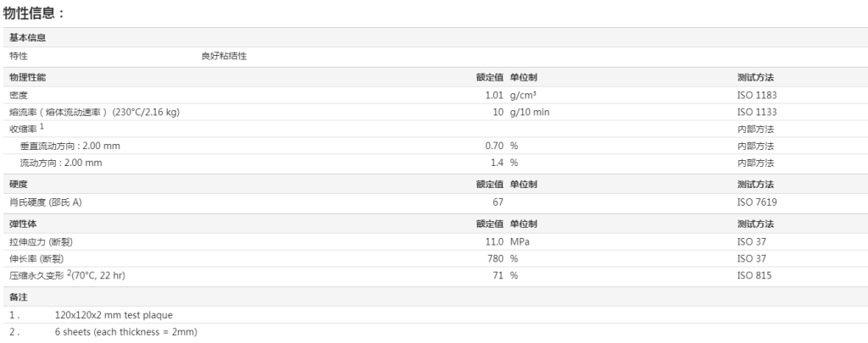Click the 伸长率 (断裂) row label
The height and width of the screenshot is (343, 868).
(x=41, y=258)
